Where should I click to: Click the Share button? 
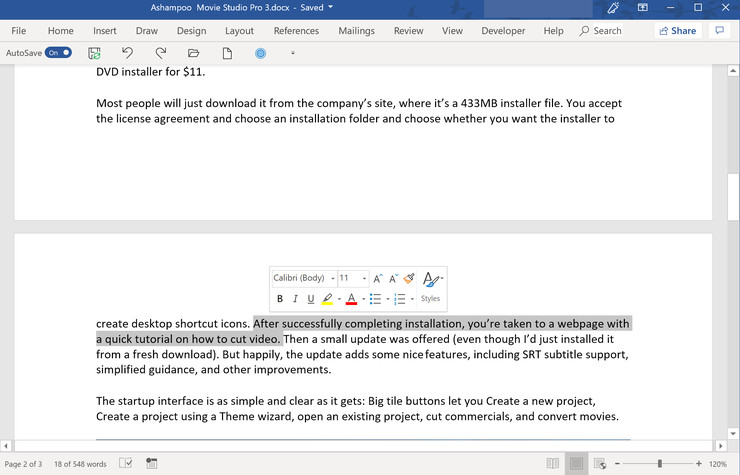coord(677,31)
